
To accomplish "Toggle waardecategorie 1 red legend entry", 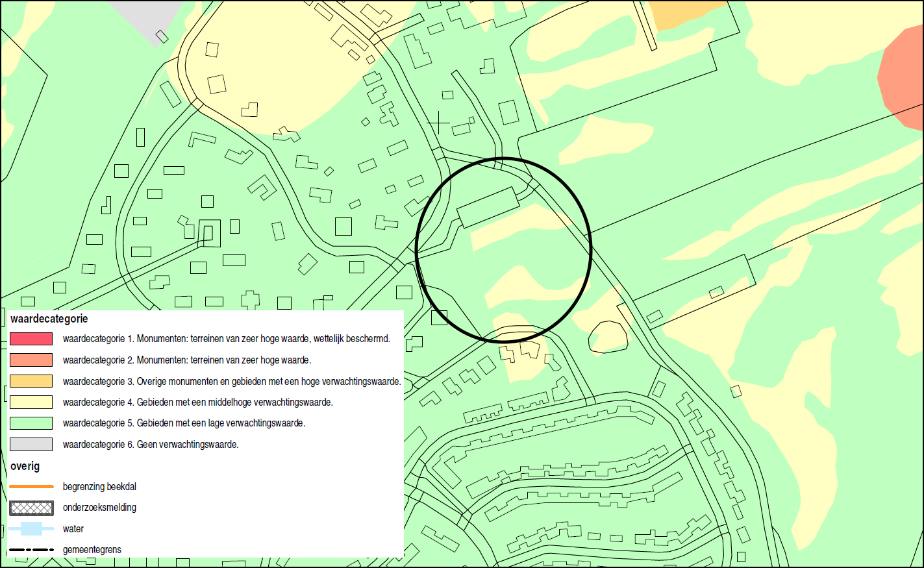I will point(31,338).
